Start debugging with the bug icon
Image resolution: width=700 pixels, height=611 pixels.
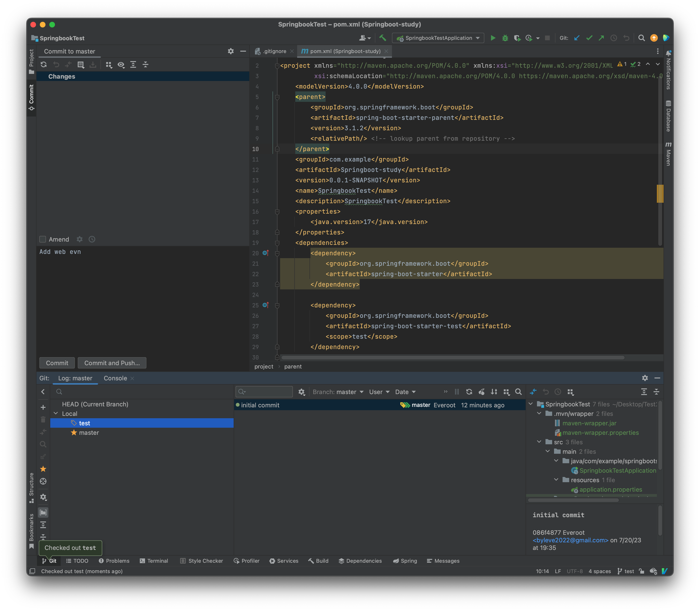coord(505,38)
